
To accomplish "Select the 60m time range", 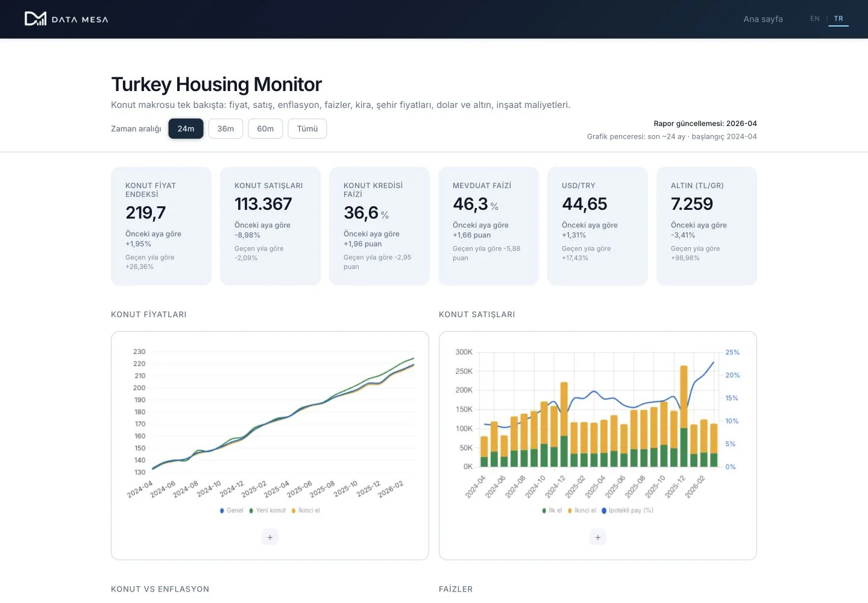I will pos(265,128).
